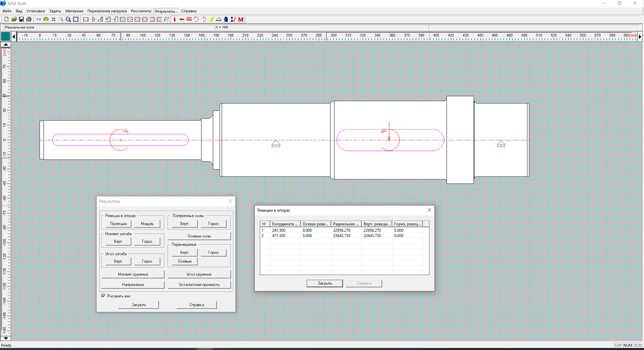The width and height of the screenshot is (644, 350).
Task: Open the color palette settings icon
Action: [46, 19]
